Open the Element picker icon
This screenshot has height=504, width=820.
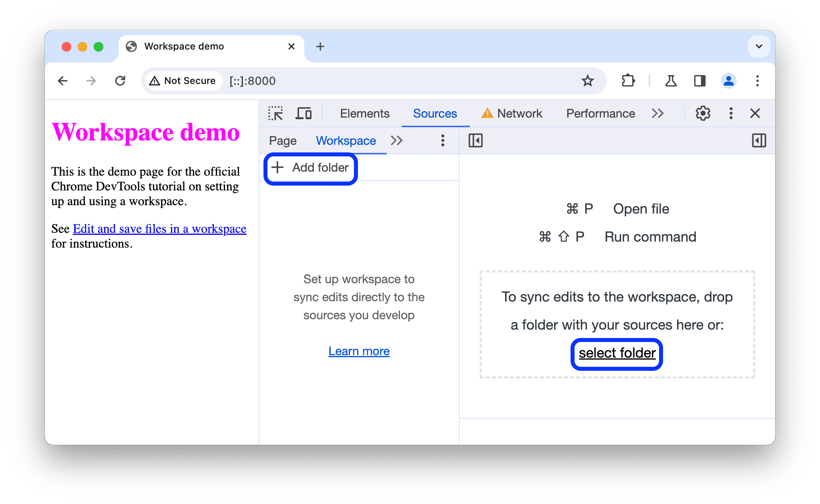pos(275,113)
